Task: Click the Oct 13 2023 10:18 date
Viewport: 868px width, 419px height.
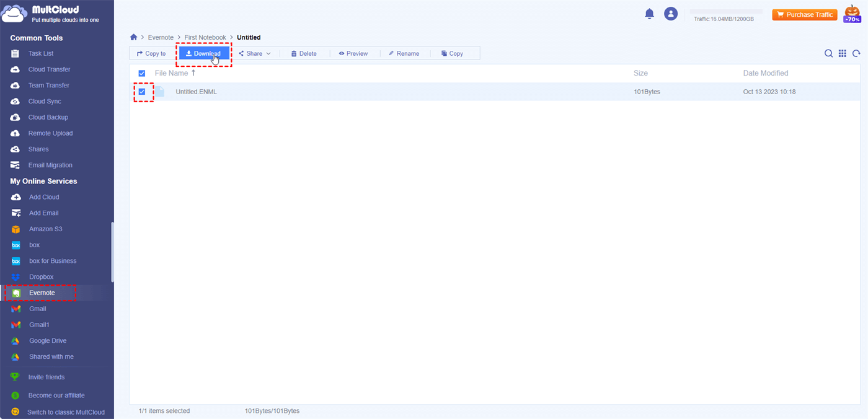Action: (769, 92)
